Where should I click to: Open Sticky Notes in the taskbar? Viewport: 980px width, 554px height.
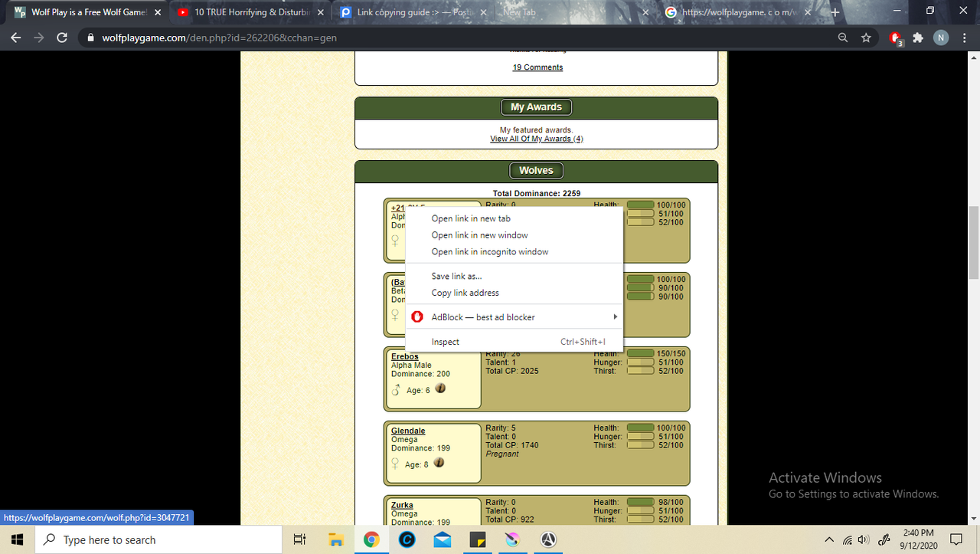(478, 540)
